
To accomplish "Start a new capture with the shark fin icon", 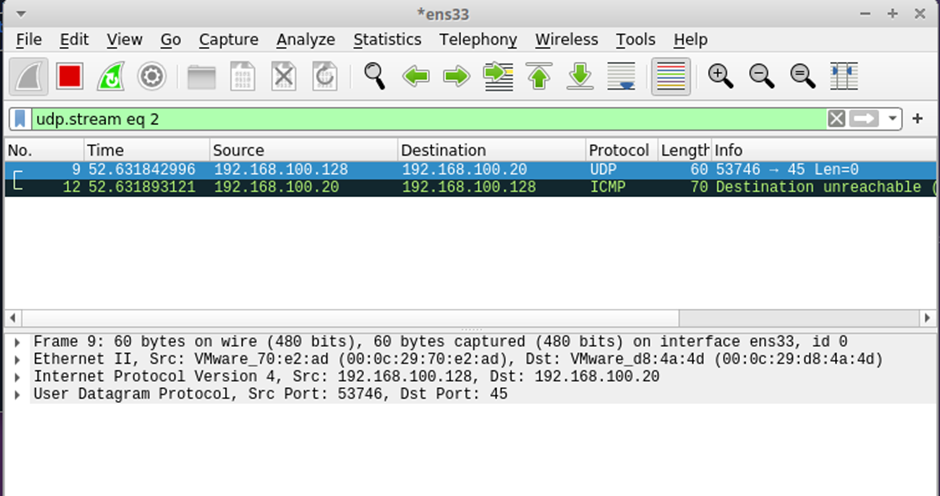I will [29, 76].
